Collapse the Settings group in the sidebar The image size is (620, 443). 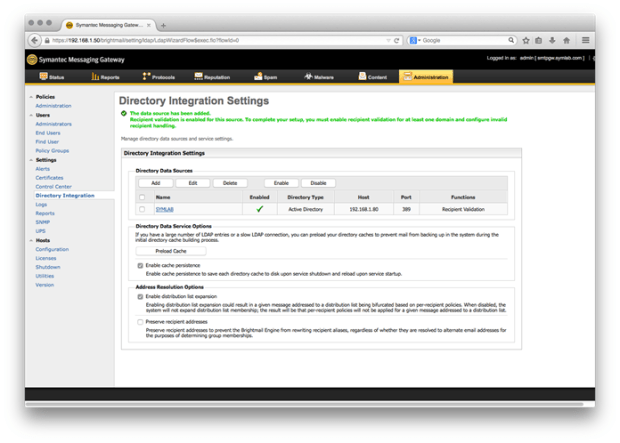tap(30, 160)
